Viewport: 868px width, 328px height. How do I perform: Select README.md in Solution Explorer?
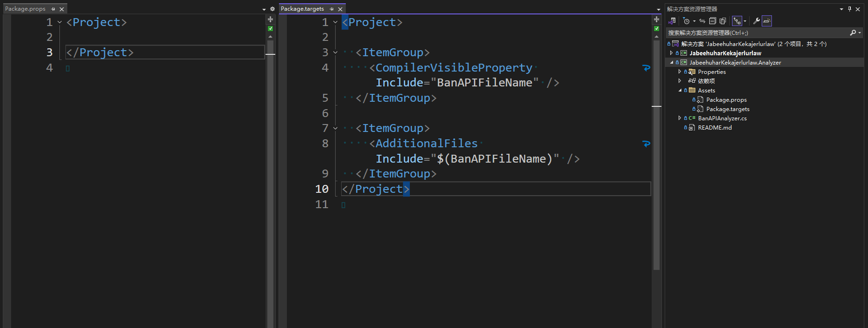coord(714,128)
